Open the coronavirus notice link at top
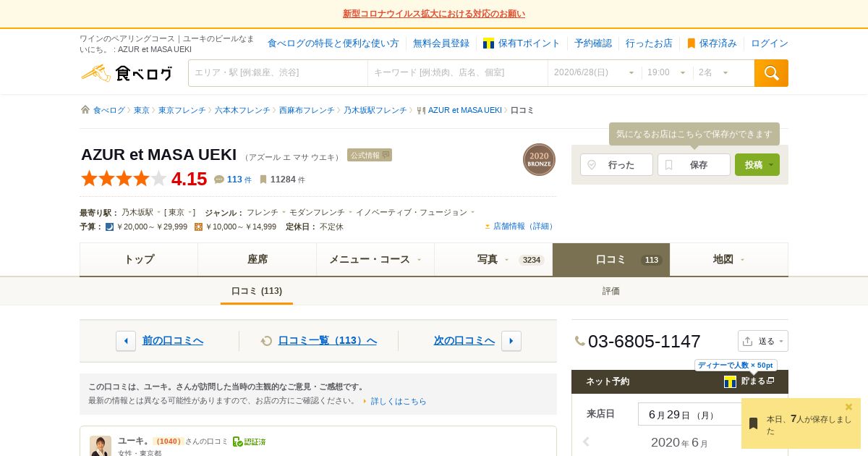This screenshot has height=456, width=868. pyautogui.click(x=434, y=14)
